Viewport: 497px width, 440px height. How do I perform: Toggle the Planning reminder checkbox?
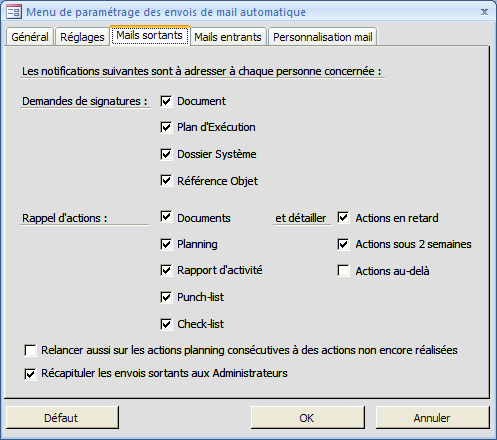point(166,244)
